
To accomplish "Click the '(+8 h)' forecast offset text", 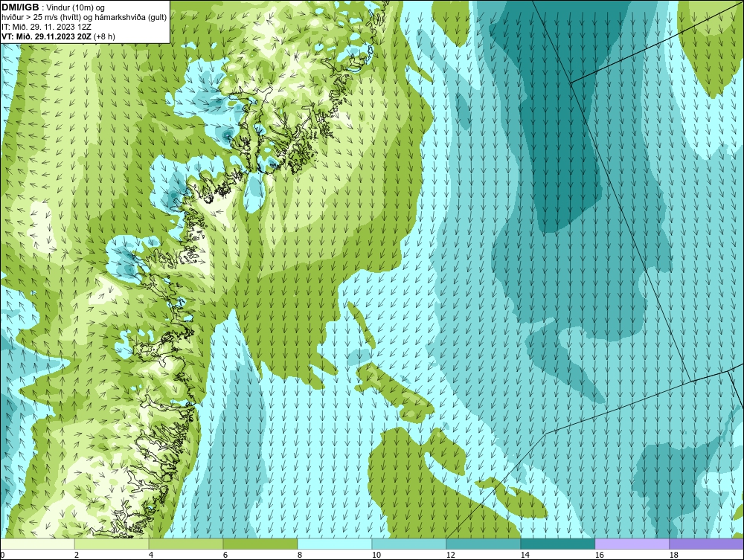I will (x=104, y=36).
